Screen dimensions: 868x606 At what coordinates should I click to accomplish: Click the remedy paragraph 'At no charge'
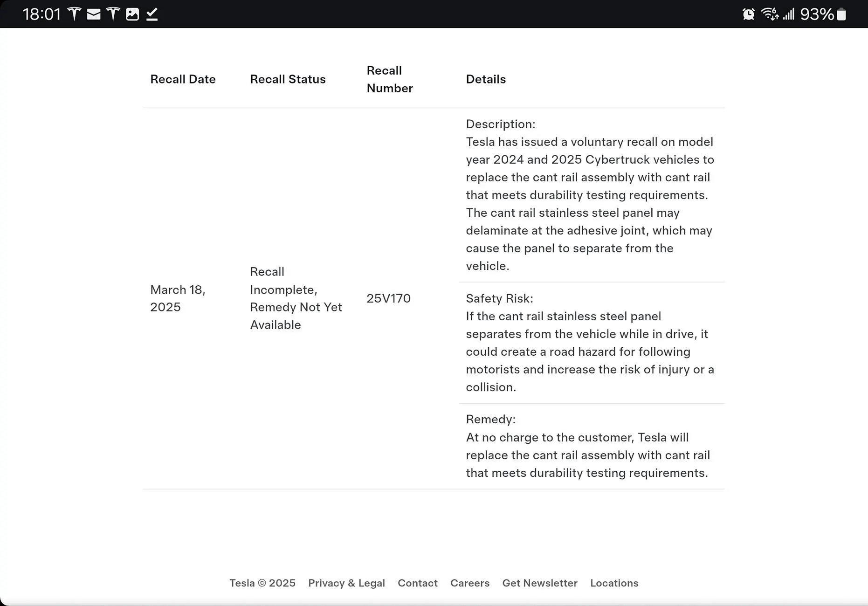(x=588, y=455)
